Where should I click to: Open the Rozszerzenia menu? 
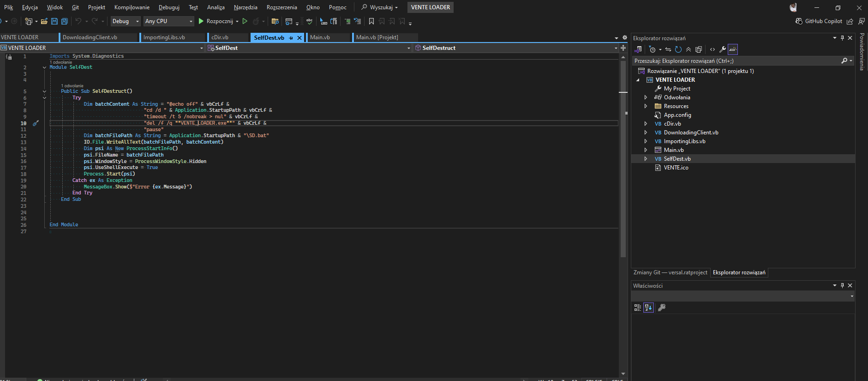[x=282, y=7]
